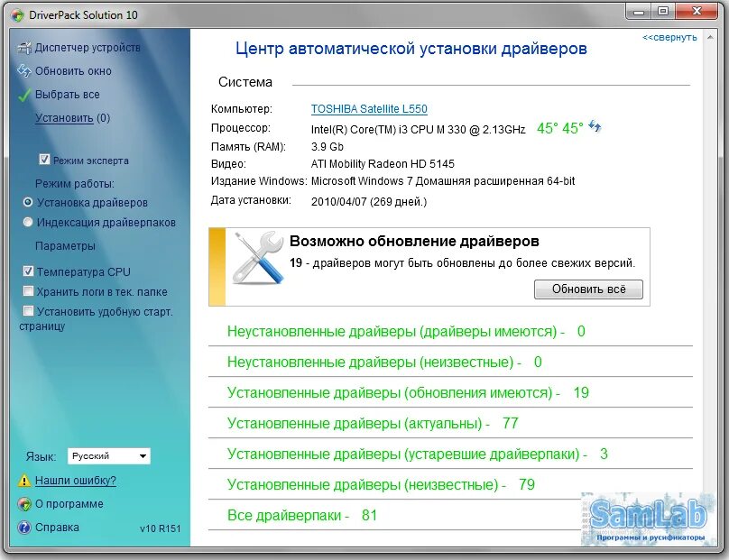The image size is (729, 560).
Task: Open Параметры in sidebar
Action: (65, 246)
